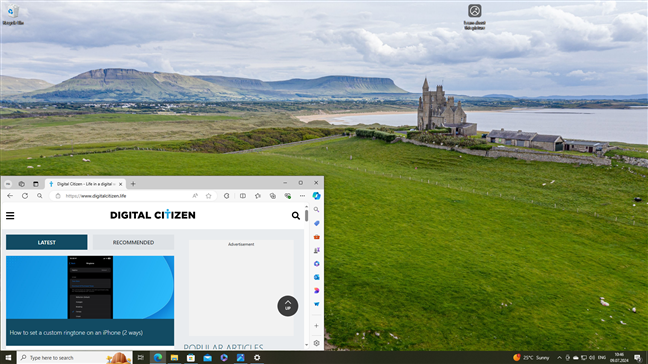Show hidden system tray icons
The height and width of the screenshot is (364, 648).
point(559,358)
